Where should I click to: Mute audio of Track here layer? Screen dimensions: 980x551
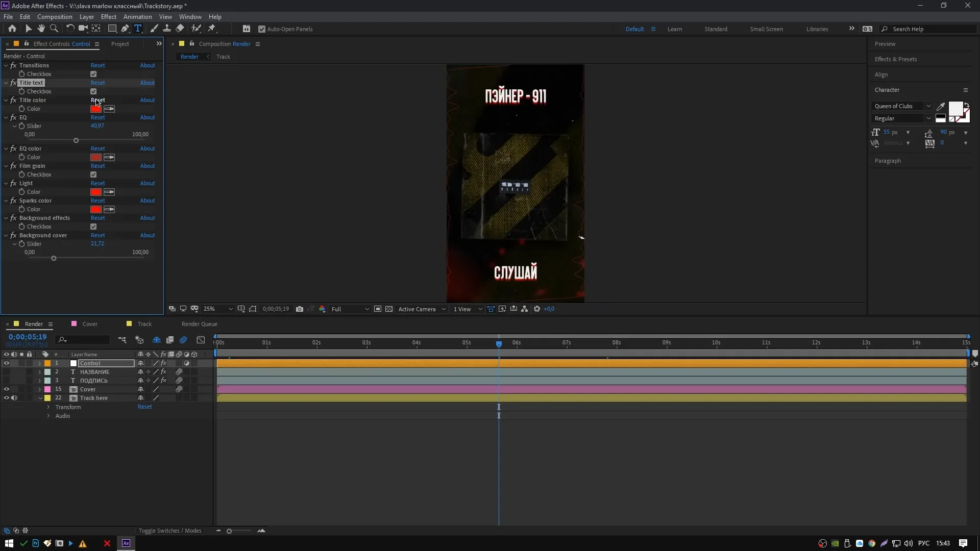click(x=14, y=398)
